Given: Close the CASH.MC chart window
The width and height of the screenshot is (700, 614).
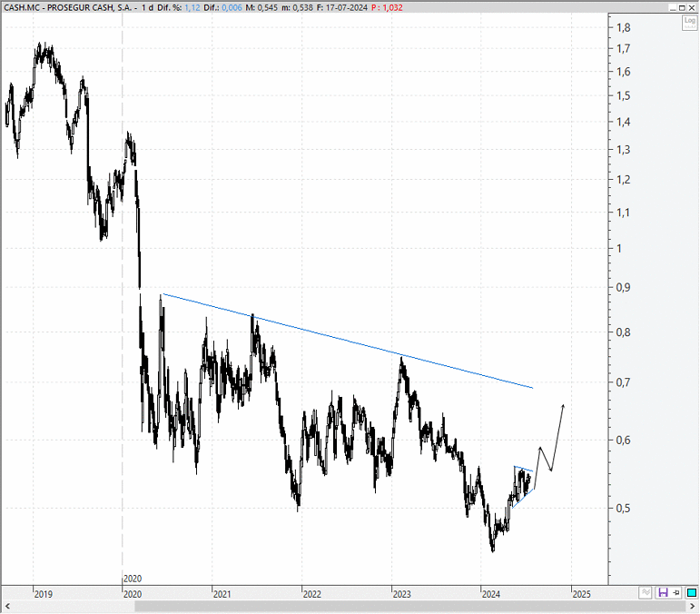Looking at the screenshot, I should (691, 7).
